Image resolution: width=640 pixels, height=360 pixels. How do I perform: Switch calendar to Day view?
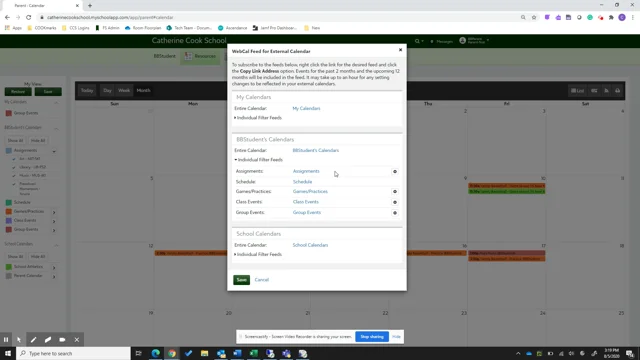pos(107,91)
